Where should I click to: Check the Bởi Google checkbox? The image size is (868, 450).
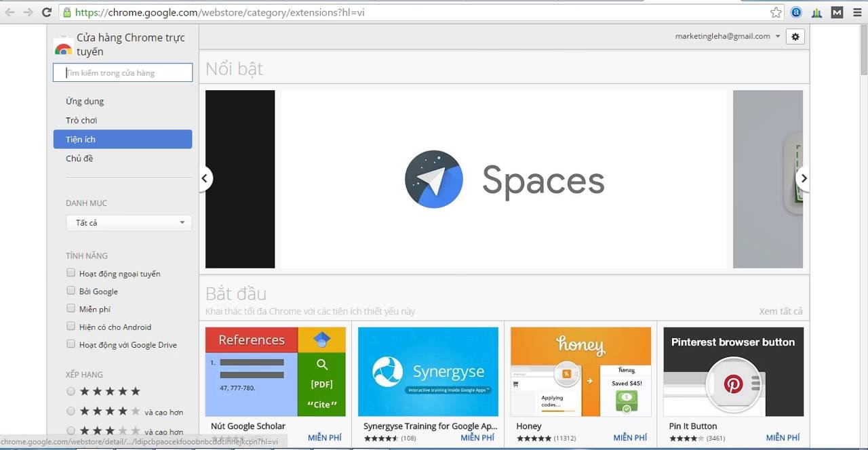(71, 291)
